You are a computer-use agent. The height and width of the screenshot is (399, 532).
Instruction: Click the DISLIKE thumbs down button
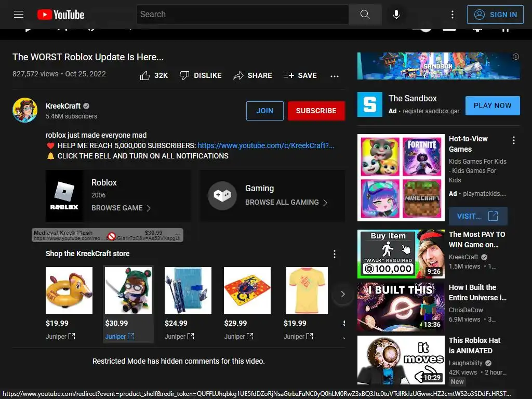[x=201, y=75]
